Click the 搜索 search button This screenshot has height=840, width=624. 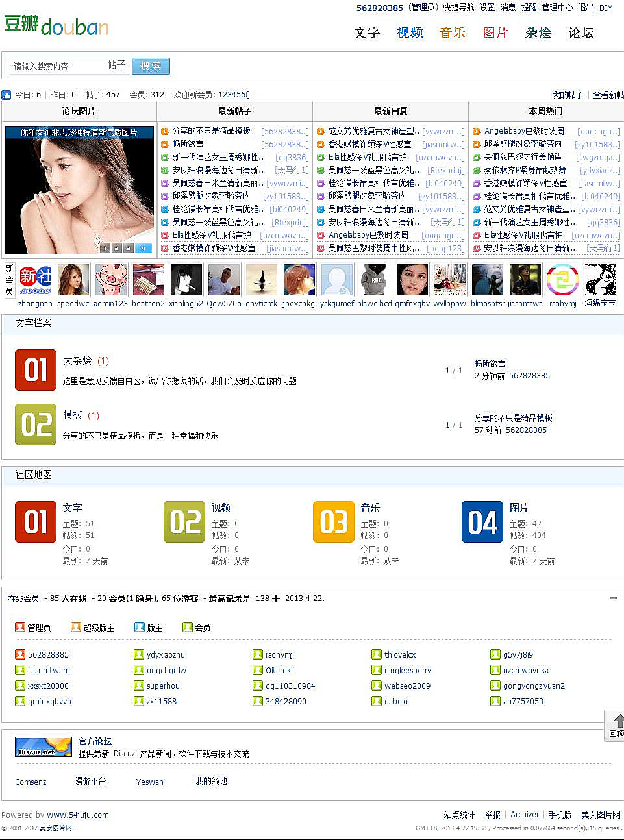[151, 66]
